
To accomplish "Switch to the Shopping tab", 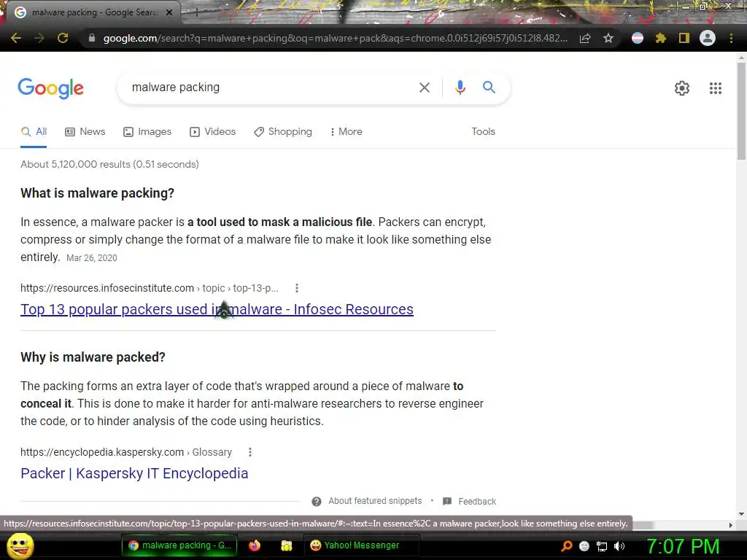I will [283, 132].
